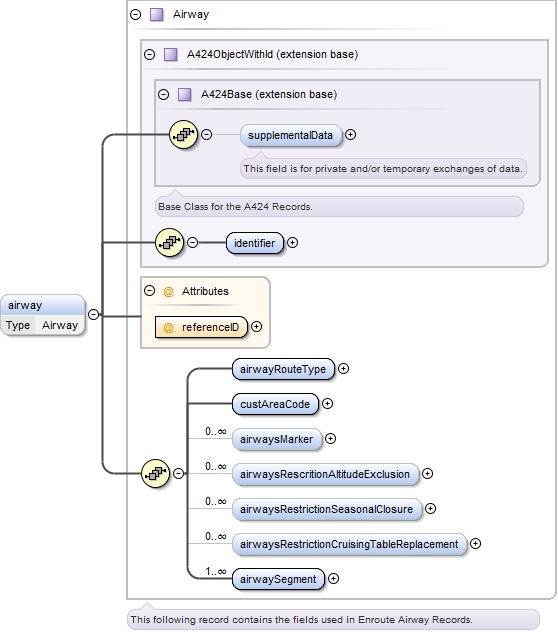This screenshot has height=633, width=558.
Task: Expand the referenceID attribute
Action: point(256,327)
